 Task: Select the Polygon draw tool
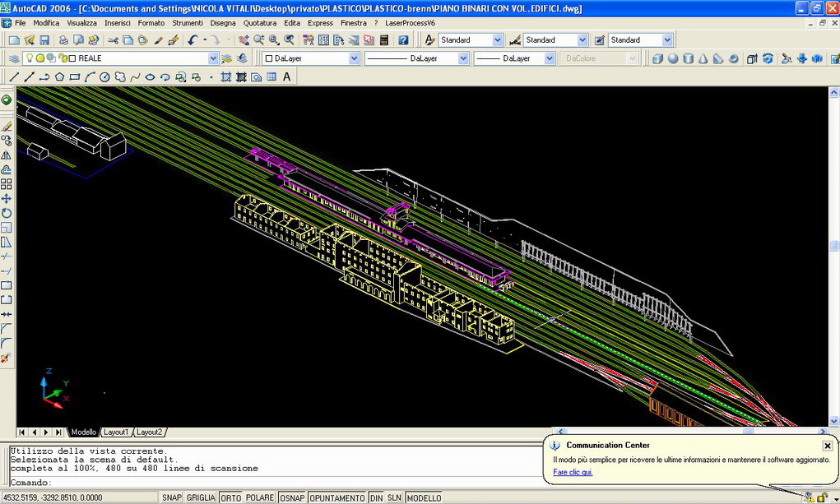pyautogui.click(x=59, y=77)
